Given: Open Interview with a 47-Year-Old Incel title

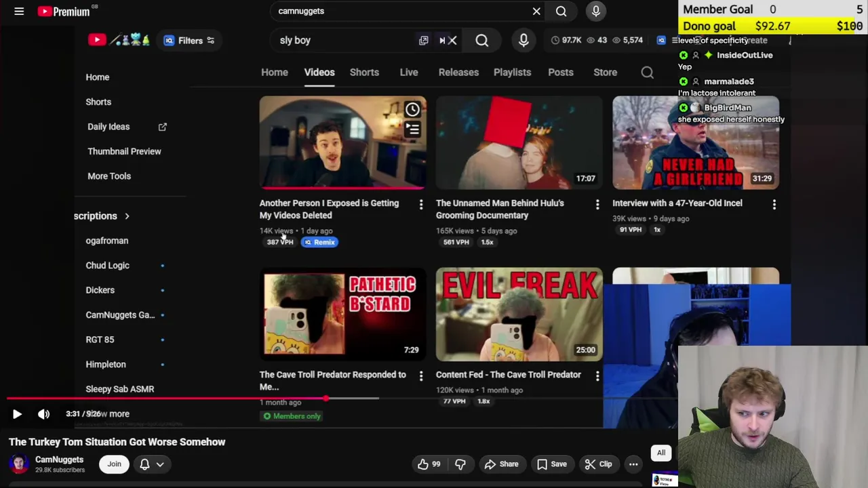Looking at the screenshot, I should tap(677, 203).
